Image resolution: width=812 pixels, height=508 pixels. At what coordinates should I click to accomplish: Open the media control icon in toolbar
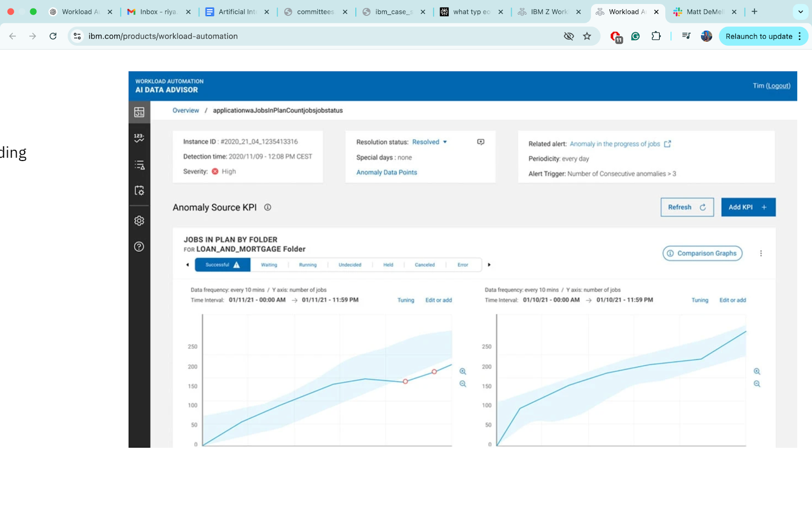(x=686, y=36)
